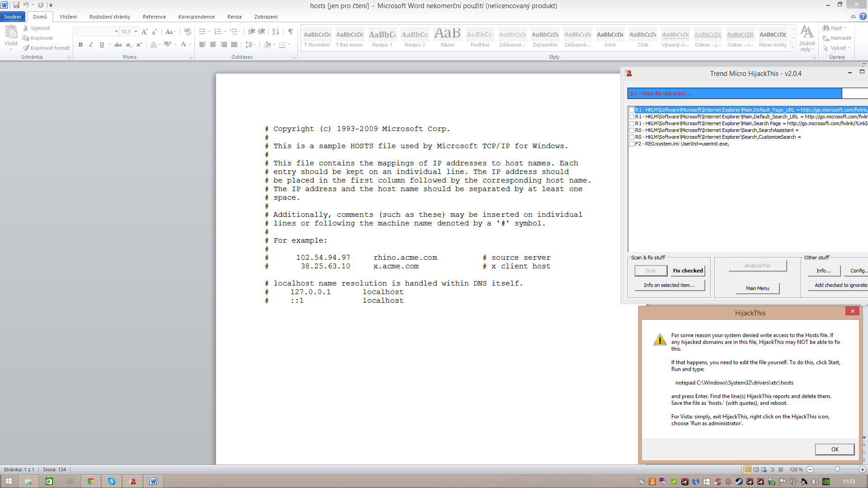Center-align text with the alignment icon

pyautogui.click(x=213, y=45)
